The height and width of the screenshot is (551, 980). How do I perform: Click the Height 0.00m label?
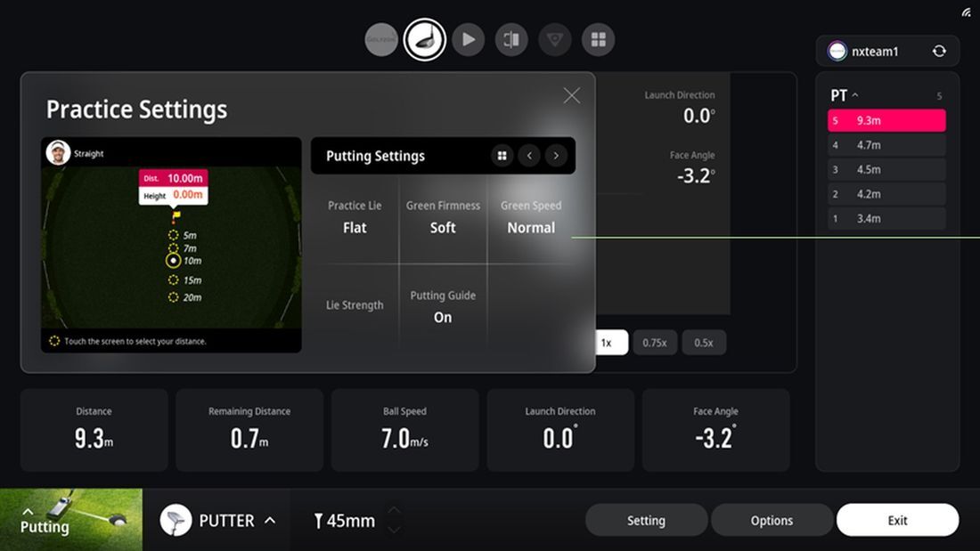point(173,195)
